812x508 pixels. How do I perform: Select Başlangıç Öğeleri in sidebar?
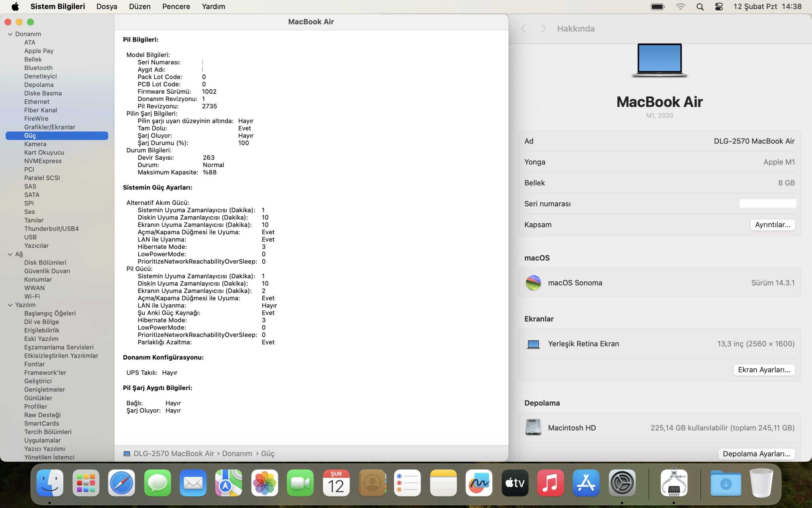coord(50,313)
